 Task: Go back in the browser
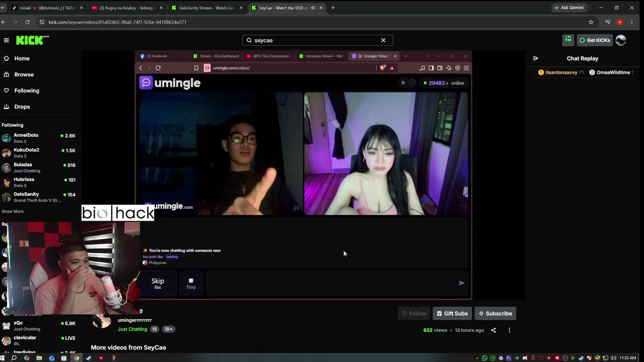pyautogui.click(x=4, y=22)
